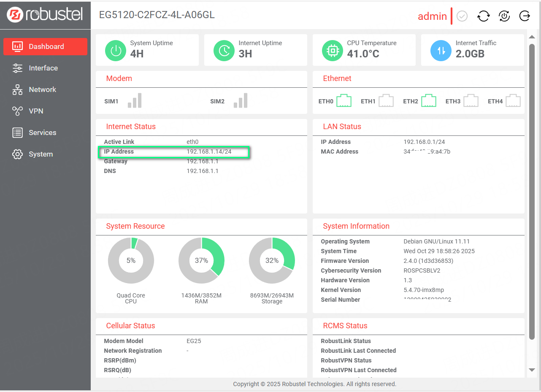The width and height of the screenshot is (541, 392).
Task: Click the Robustel logo in header
Action: (x=45, y=15)
